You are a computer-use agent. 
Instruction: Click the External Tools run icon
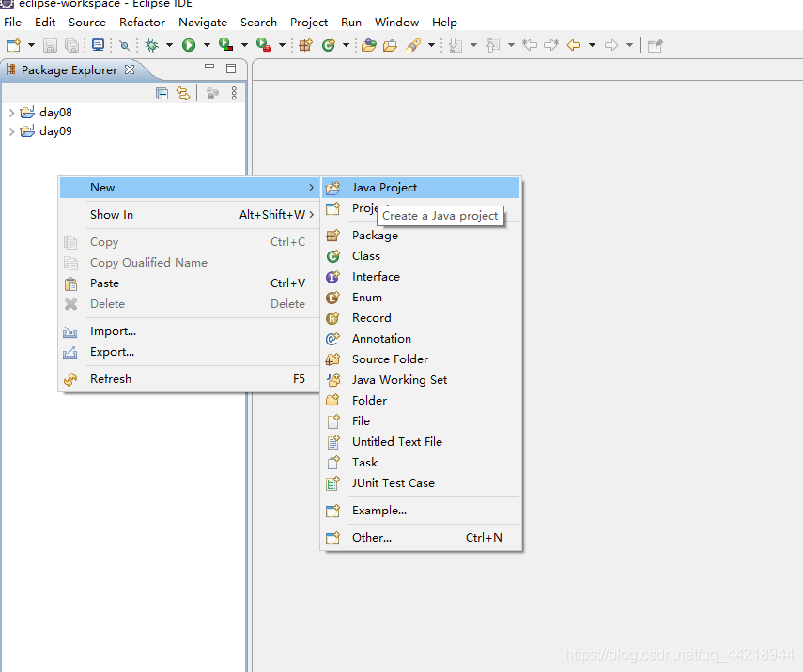[264, 45]
